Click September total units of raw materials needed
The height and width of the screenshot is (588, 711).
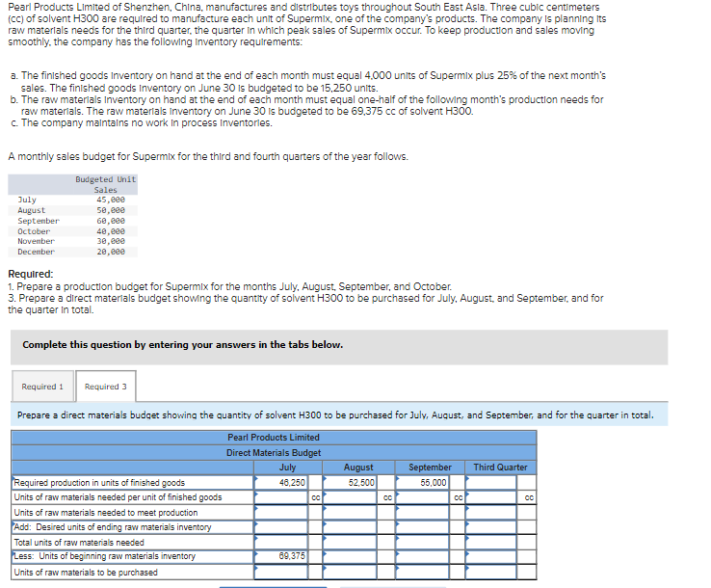click(x=422, y=542)
